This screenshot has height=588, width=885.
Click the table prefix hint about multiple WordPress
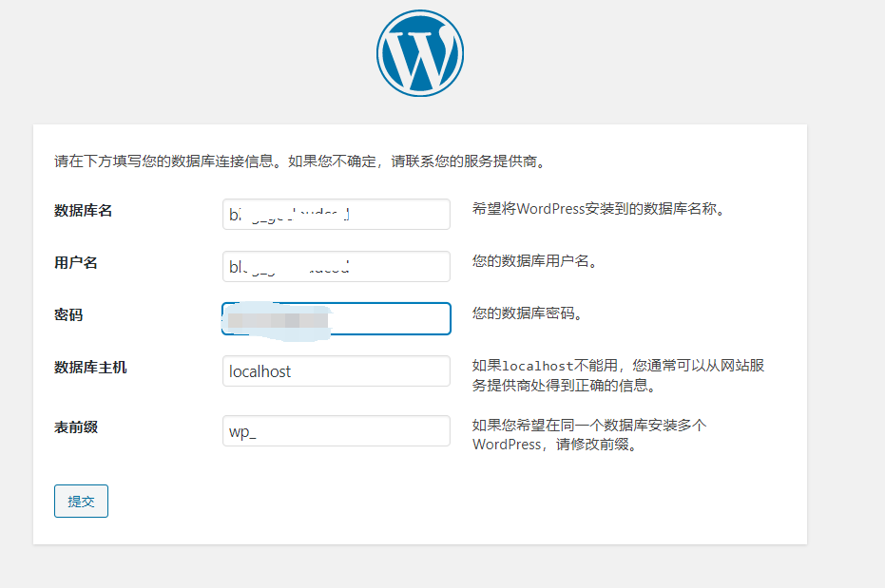(x=589, y=435)
